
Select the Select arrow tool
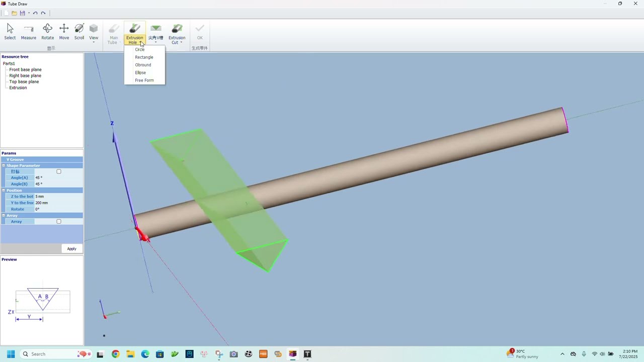tap(10, 32)
